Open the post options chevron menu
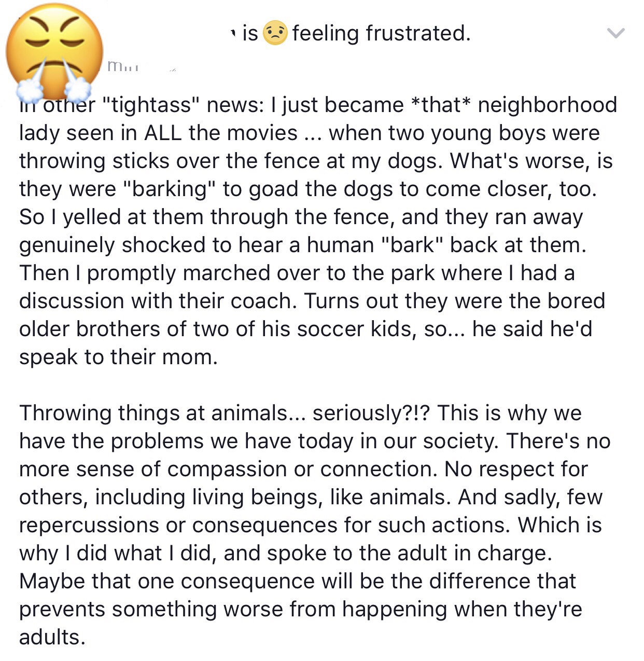The image size is (644, 661). (x=615, y=33)
